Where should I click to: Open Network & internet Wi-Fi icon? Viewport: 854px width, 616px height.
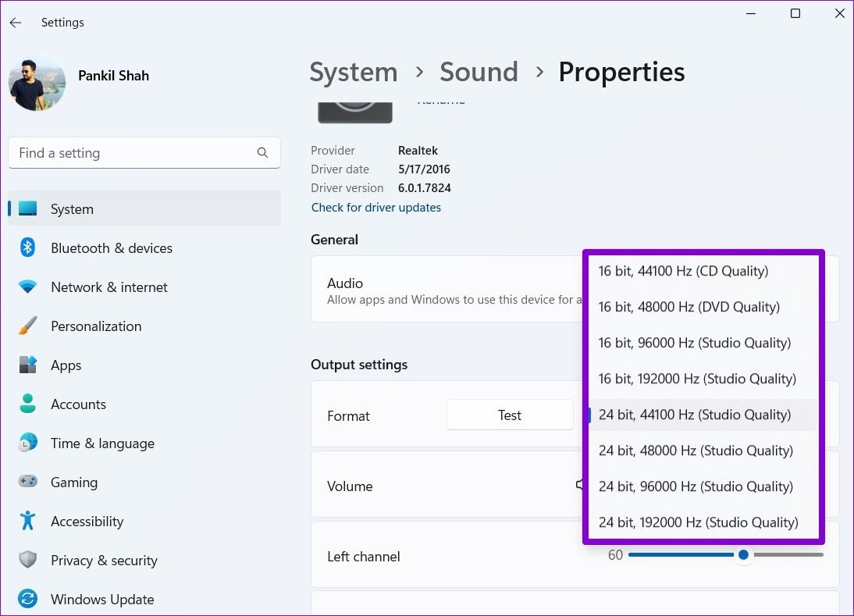tap(28, 287)
